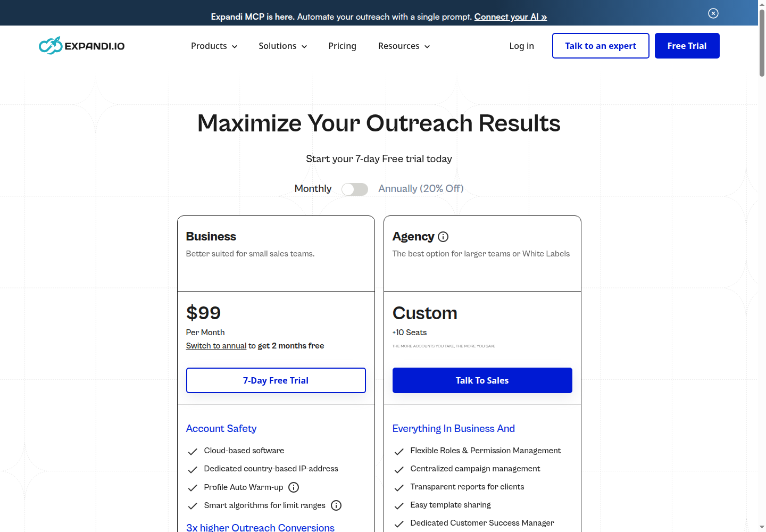Click checkmark icon beside Transparent reports for clients
766x532 pixels.
click(x=399, y=488)
